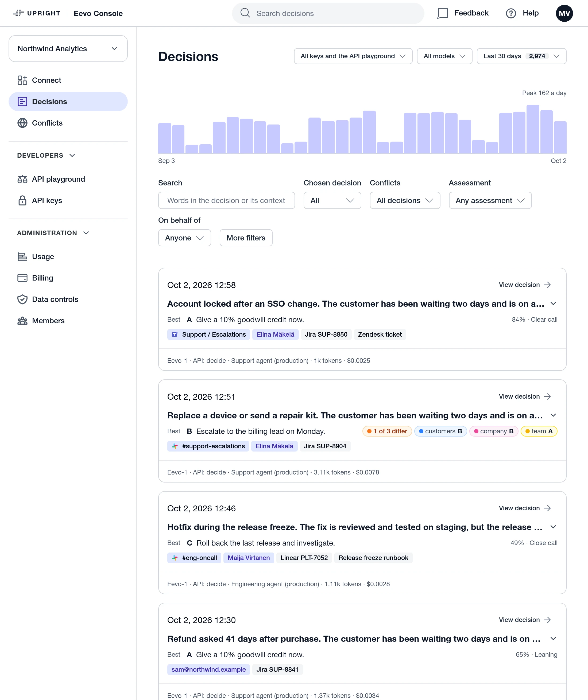This screenshot has width=588, height=700.
Task: Expand the Account locked after SSO decision
Action: 553,303
